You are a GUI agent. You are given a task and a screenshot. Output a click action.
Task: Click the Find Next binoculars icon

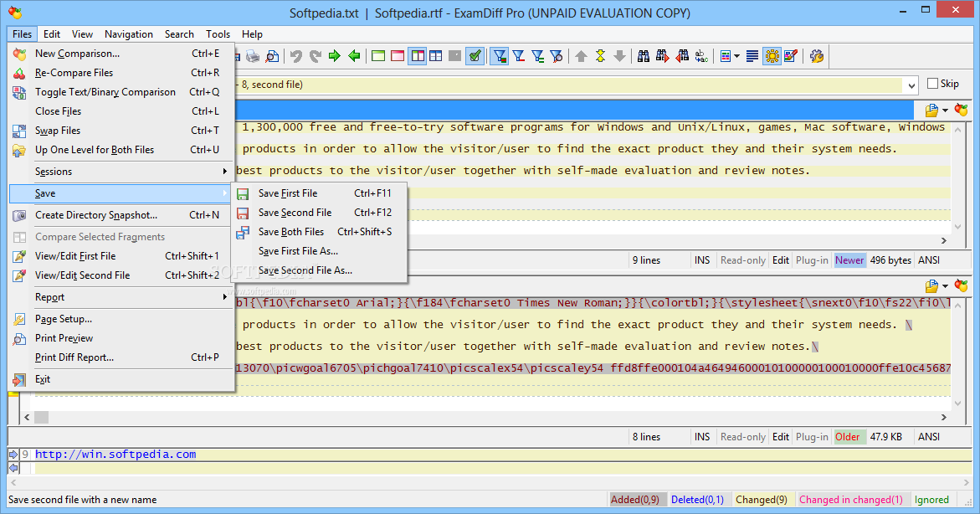(663, 56)
